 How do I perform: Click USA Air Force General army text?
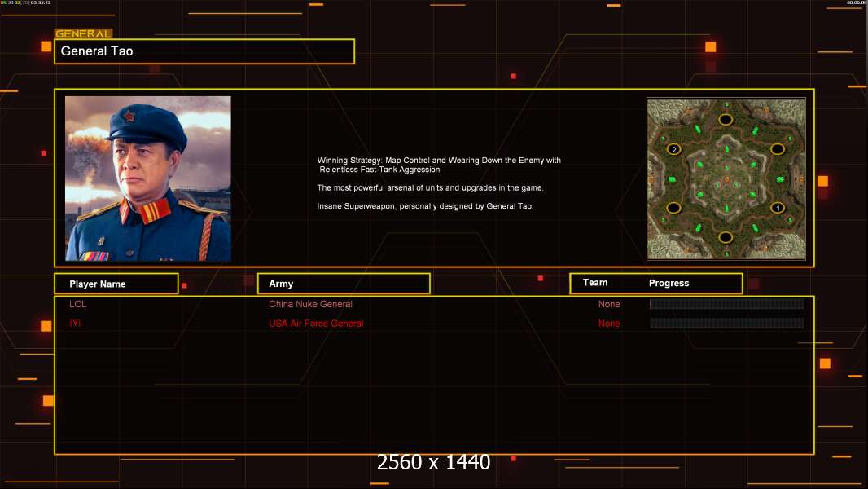(316, 324)
